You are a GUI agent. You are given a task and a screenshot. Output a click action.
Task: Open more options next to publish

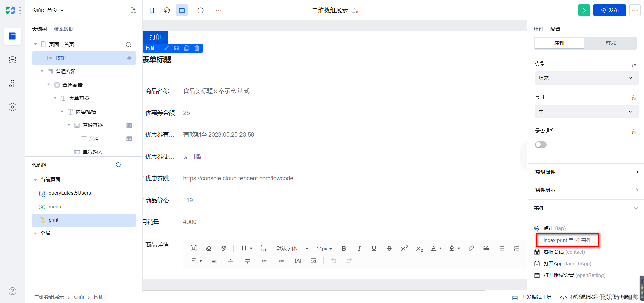click(x=635, y=10)
